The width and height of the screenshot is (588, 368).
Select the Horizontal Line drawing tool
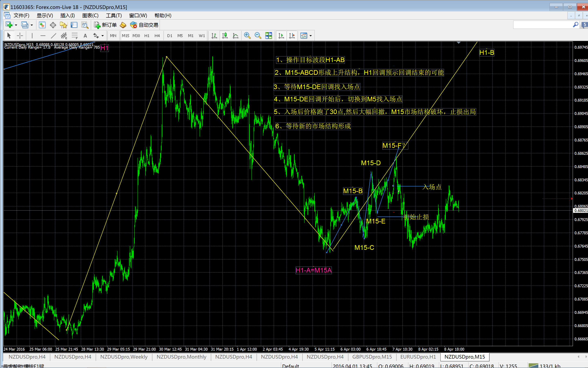(43, 36)
